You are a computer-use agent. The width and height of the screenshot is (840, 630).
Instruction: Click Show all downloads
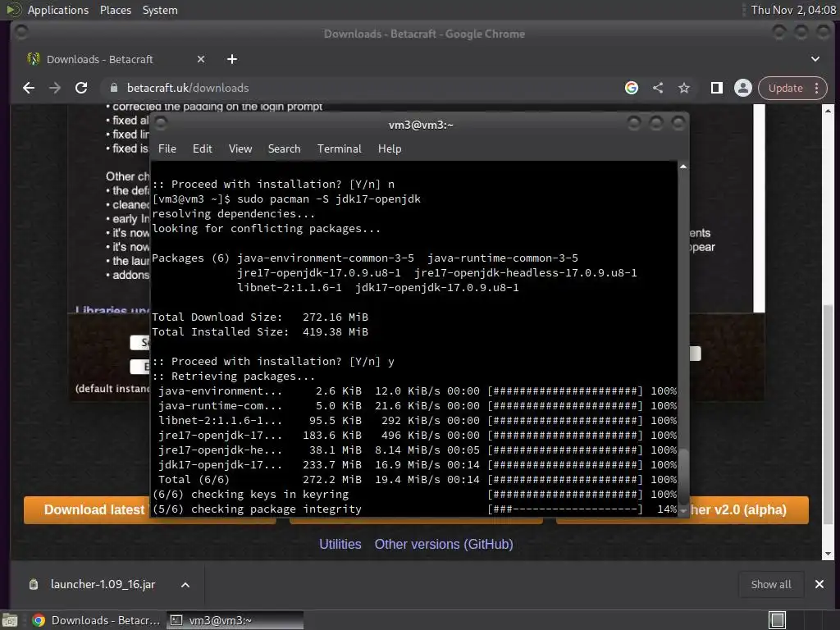click(771, 584)
